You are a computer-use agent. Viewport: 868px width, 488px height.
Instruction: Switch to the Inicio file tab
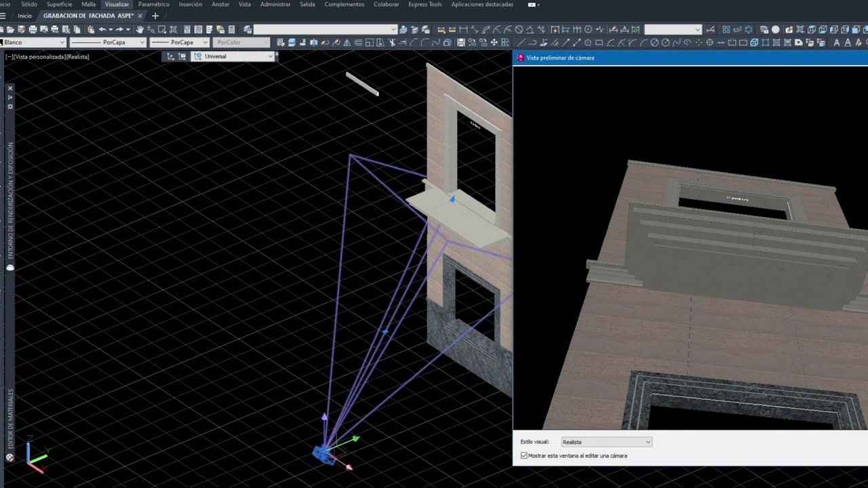24,16
